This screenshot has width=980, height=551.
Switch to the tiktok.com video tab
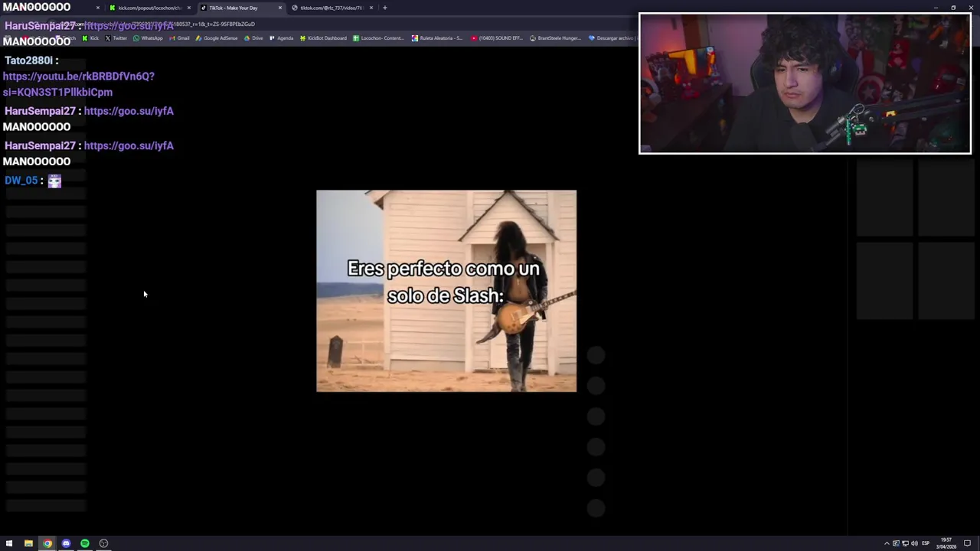(331, 8)
